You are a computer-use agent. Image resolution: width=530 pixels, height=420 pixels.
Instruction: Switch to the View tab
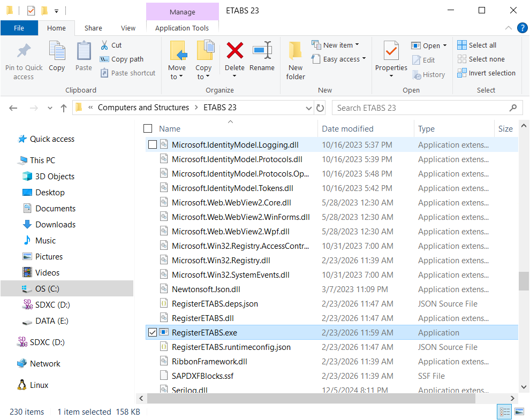coord(128,28)
